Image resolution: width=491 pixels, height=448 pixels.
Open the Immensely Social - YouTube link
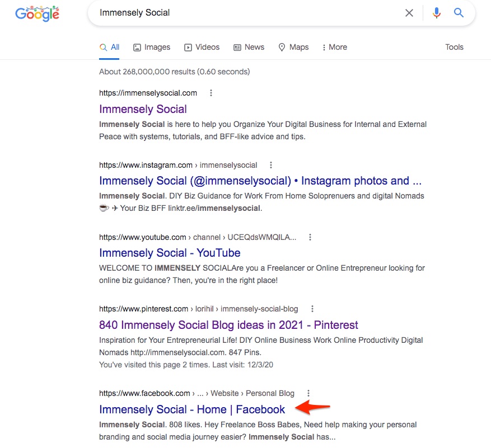click(170, 253)
